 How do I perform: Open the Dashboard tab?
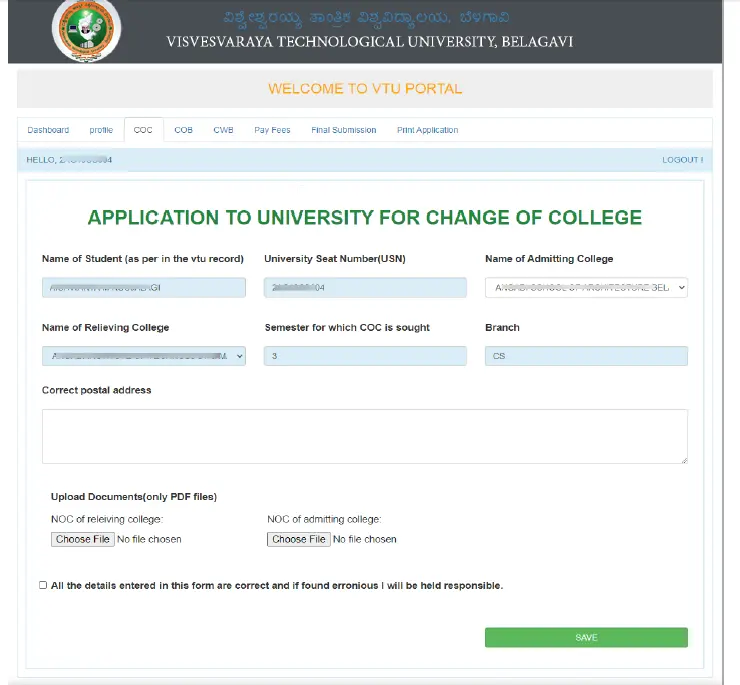[x=48, y=130]
